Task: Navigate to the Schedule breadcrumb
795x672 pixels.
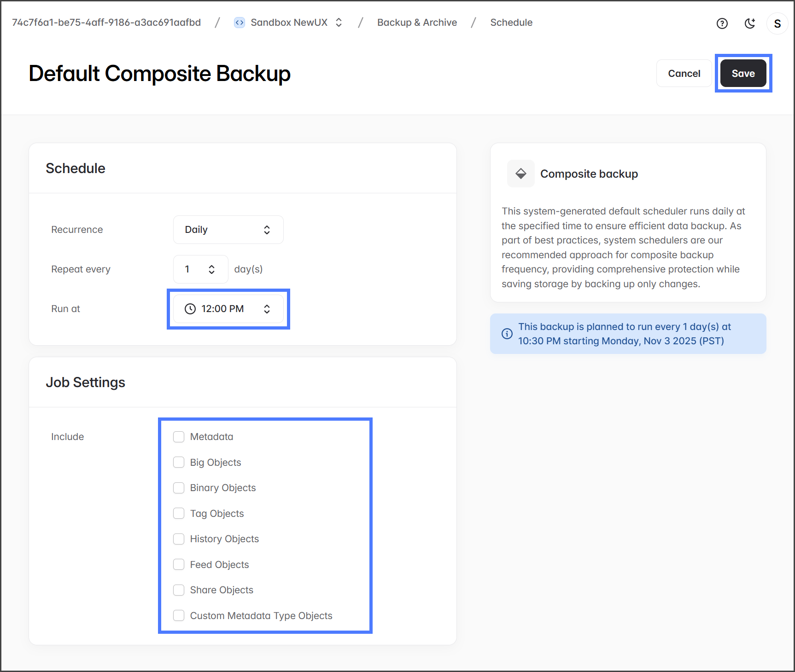Action: click(x=511, y=23)
